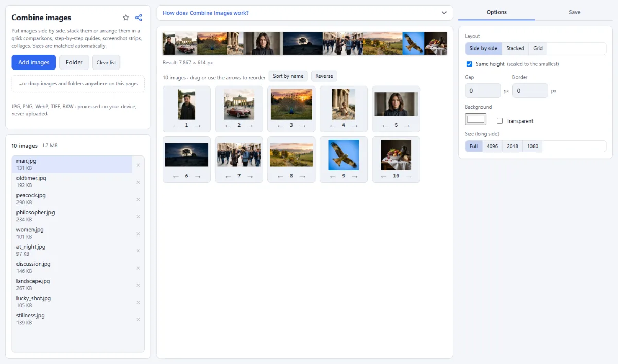The width and height of the screenshot is (618, 364).
Task: Set long side size to 1080
Action: (x=533, y=146)
